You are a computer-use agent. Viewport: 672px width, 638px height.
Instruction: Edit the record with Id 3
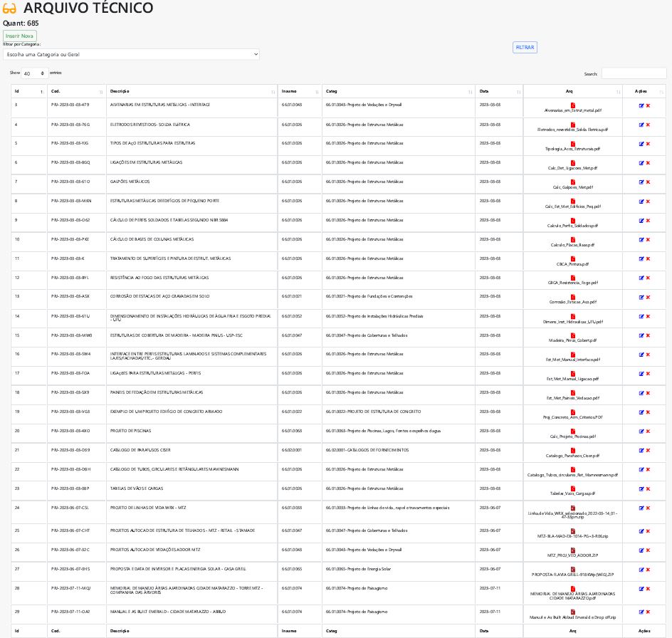(641, 105)
